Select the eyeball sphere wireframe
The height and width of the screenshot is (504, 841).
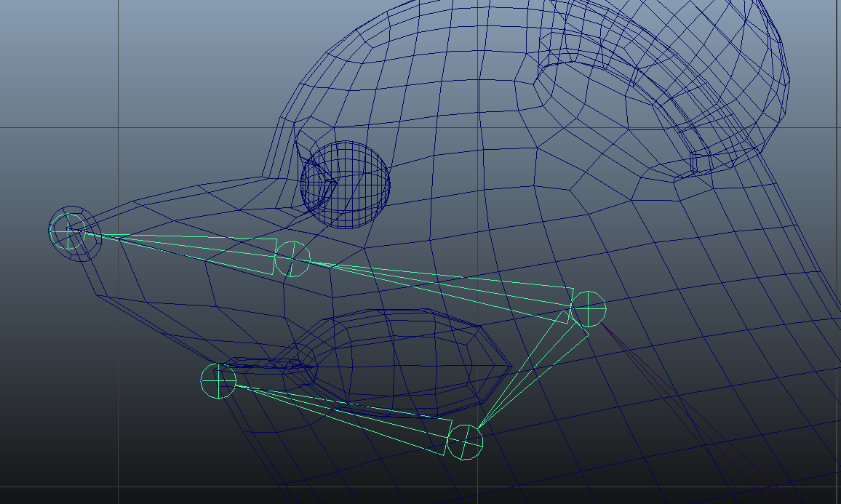[x=346, y=185]
